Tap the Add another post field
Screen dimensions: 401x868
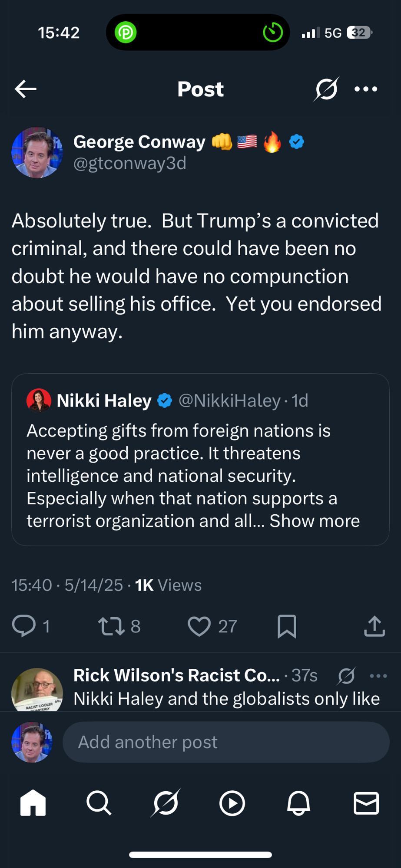(226, 742)
